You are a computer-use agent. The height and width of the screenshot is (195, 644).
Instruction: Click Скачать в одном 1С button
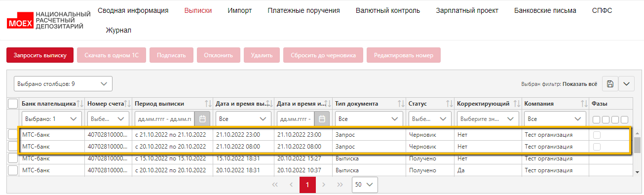coord(112,55)
